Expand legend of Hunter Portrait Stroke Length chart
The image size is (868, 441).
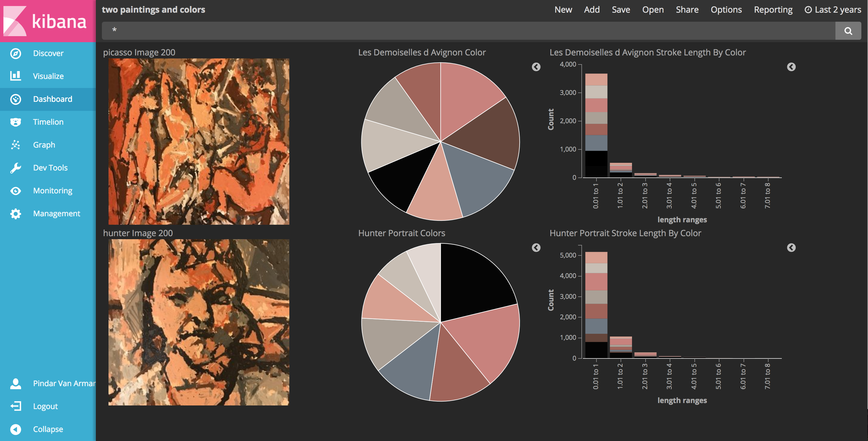pyautogui.click(x=791, y=248)
